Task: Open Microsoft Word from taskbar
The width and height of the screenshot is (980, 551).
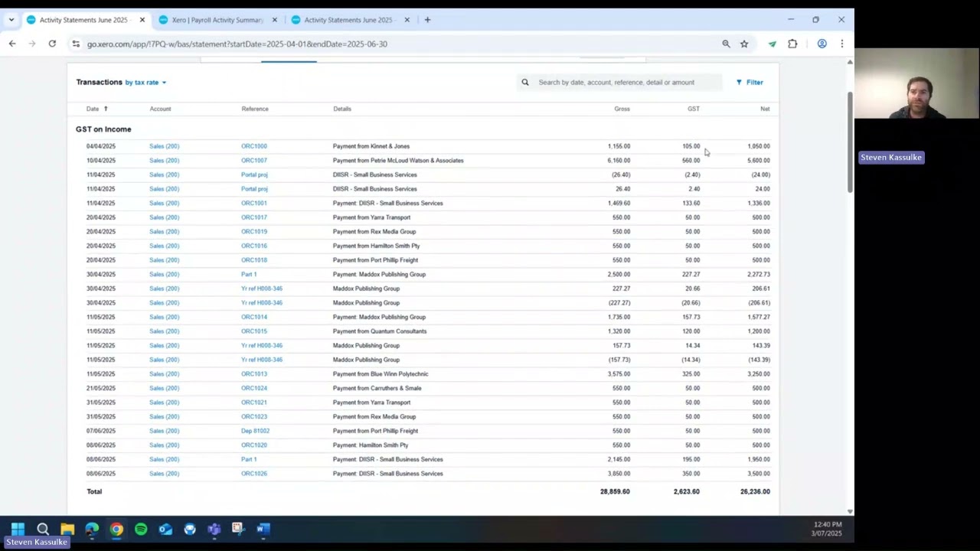Action: (x=263, y=529)
